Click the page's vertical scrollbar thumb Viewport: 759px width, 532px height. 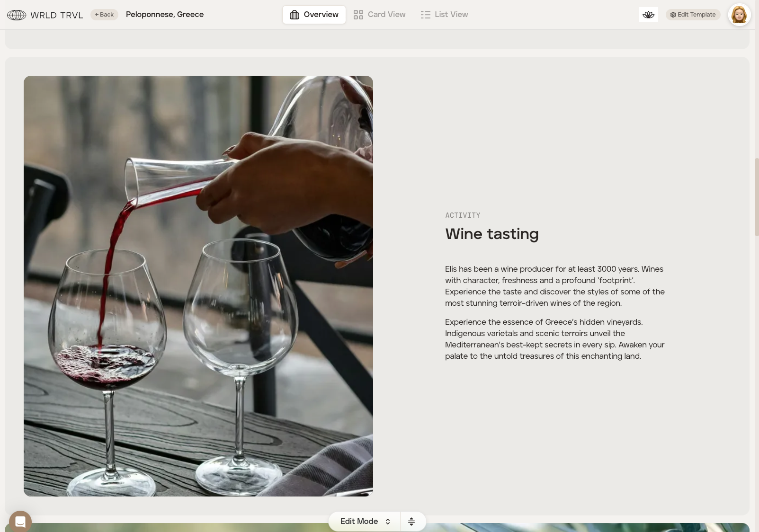click(756, 196)
